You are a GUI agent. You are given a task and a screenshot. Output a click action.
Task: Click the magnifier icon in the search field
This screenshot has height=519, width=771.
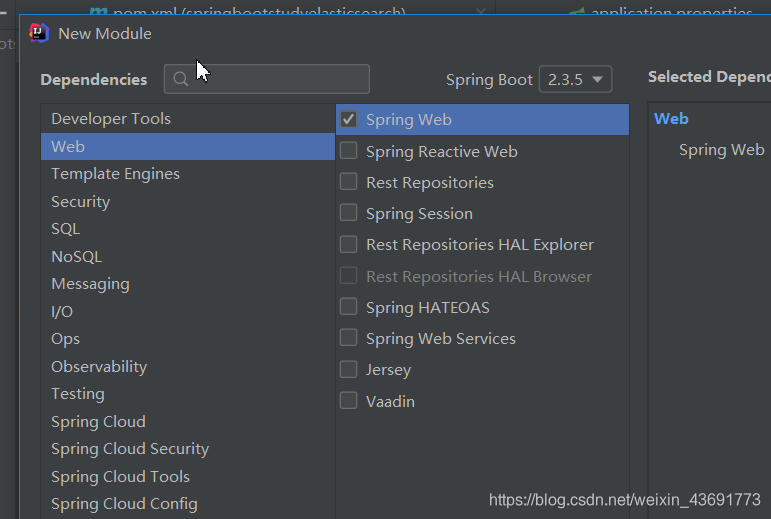(x=181, y=79)
